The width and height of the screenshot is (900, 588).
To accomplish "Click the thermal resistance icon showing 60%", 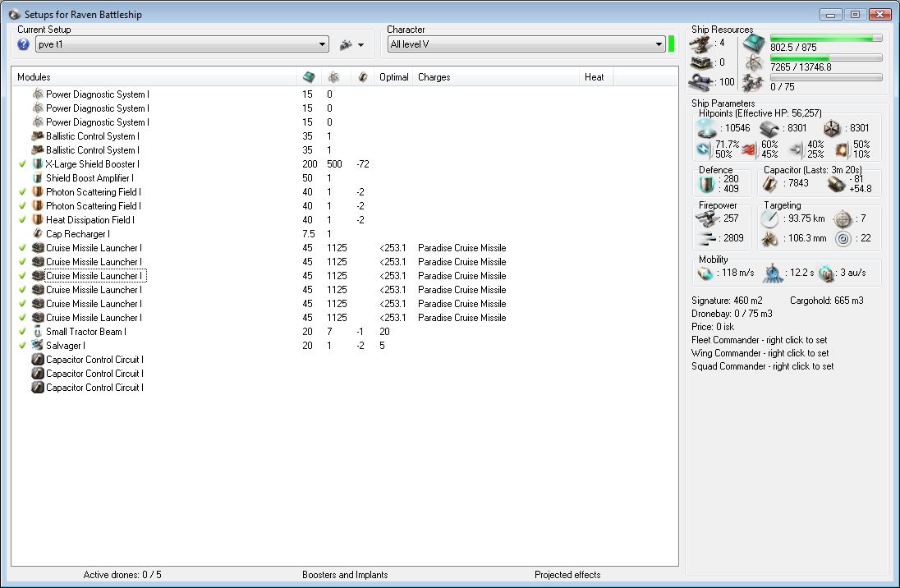I will click(749, 149).
